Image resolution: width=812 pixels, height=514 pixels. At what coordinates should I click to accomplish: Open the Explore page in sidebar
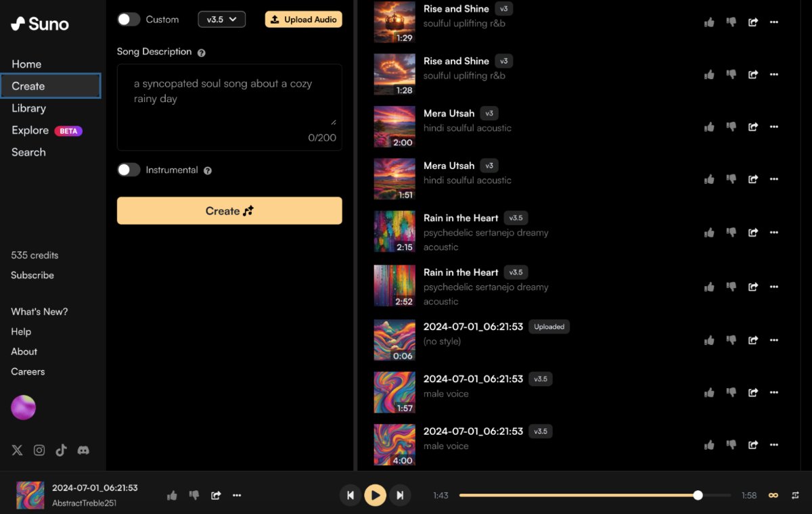pyautogui.click(x=30, y=131)
